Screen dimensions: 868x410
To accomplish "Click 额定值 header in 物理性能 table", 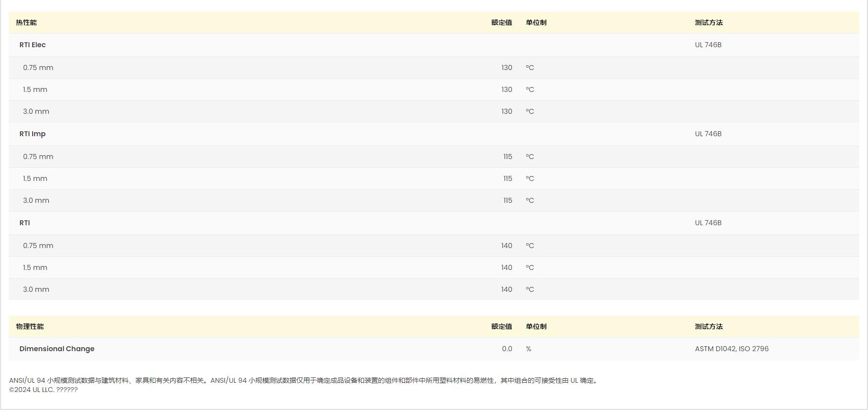I will click(502, 326).
